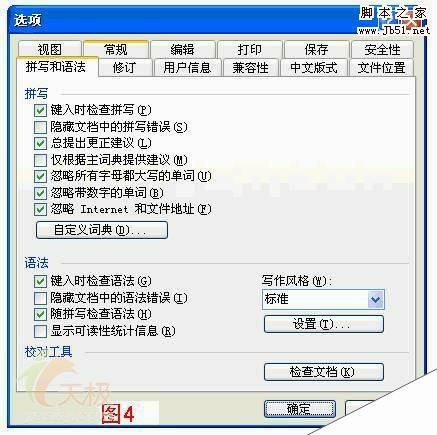437x435 pixels.
Task: Toggle 键入时检查拼写 checkbox
Action: pos(40,110)
